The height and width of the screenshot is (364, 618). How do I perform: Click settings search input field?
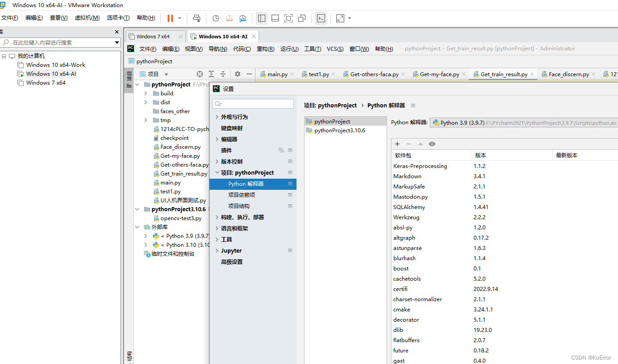[x=253, y=104]
